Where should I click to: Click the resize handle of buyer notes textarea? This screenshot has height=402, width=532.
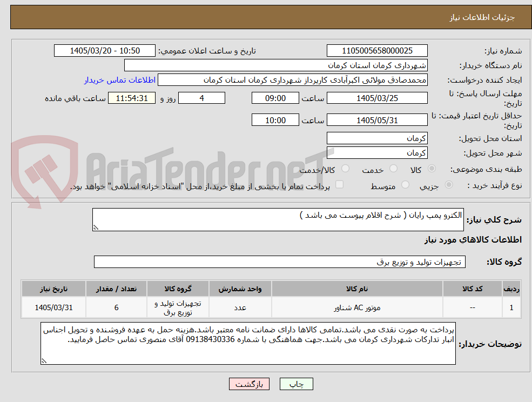pyautogui.click(x=44, y=361)
